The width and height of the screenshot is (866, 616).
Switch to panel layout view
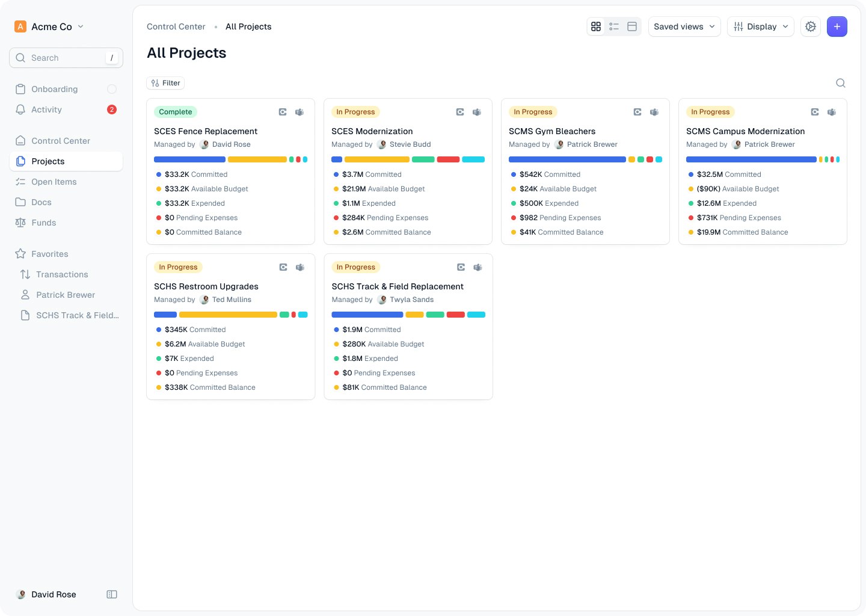click(632, 26)
